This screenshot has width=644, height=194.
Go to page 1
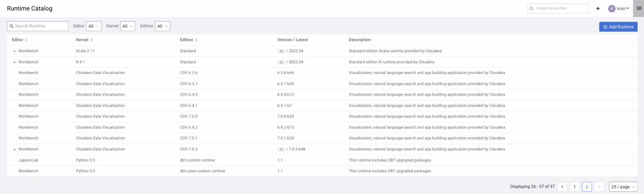(574, 187)
